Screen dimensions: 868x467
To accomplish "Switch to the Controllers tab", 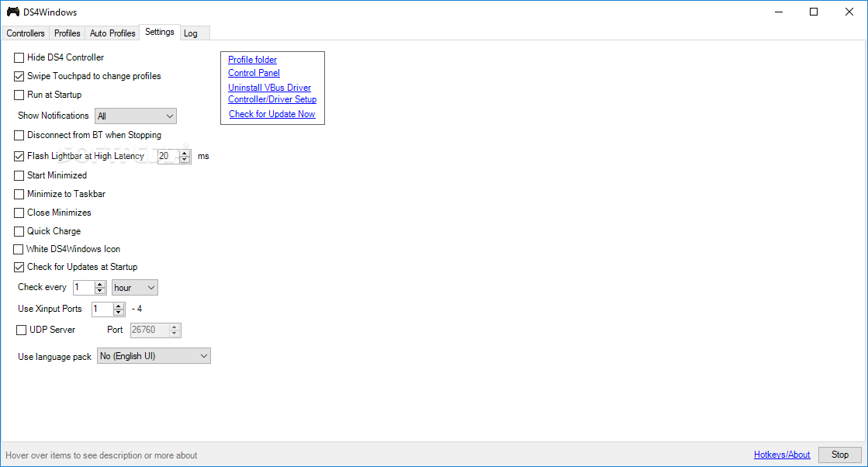I will point(26,33).
